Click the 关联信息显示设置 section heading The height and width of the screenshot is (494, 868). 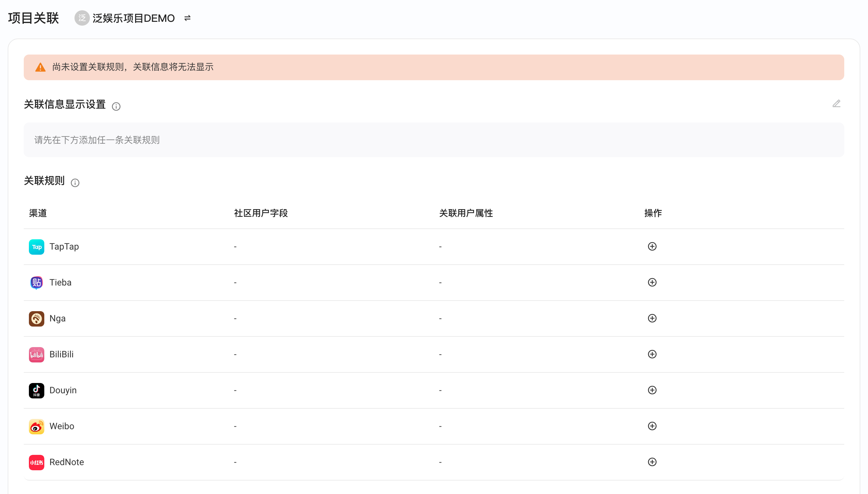pyautogui.click(x=65, y=105)
